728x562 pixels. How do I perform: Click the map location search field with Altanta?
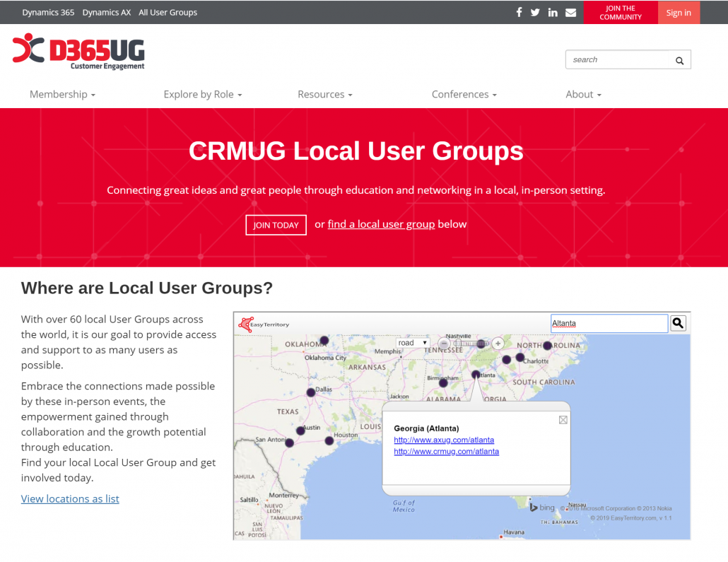click(609, 323)
